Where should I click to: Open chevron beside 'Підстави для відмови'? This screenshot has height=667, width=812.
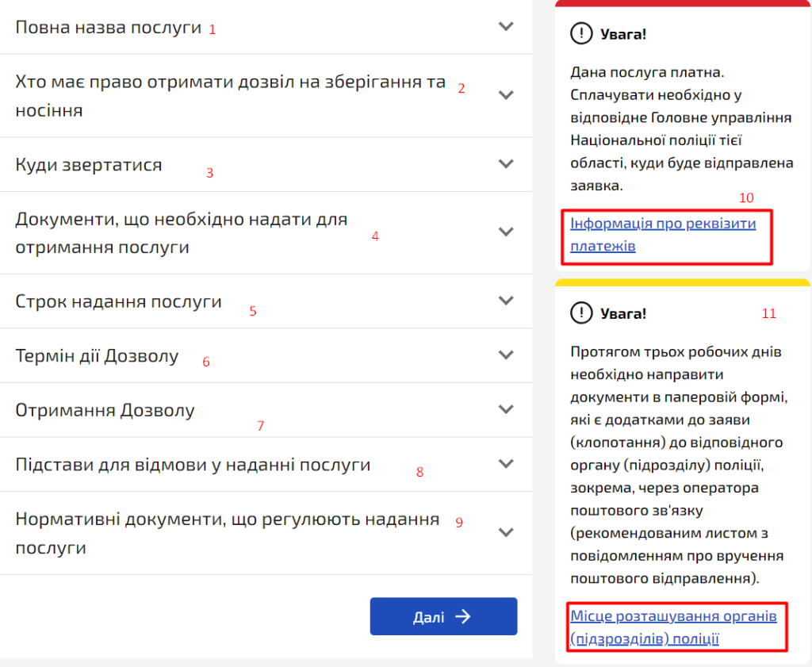pos(506,464)
